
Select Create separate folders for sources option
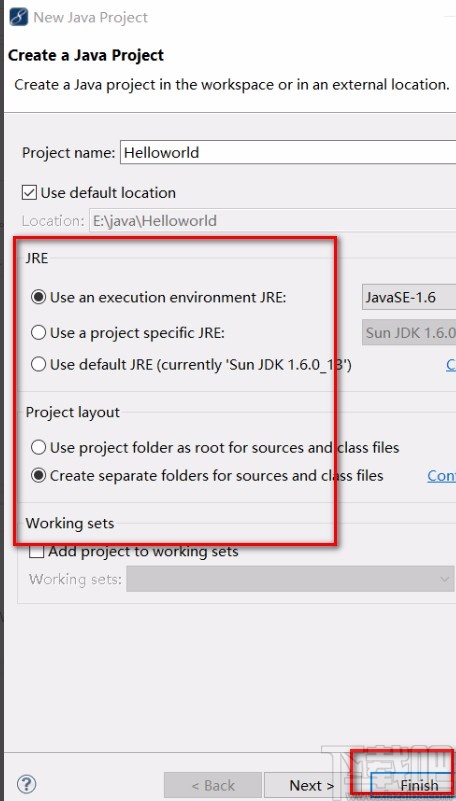point(38,476)
